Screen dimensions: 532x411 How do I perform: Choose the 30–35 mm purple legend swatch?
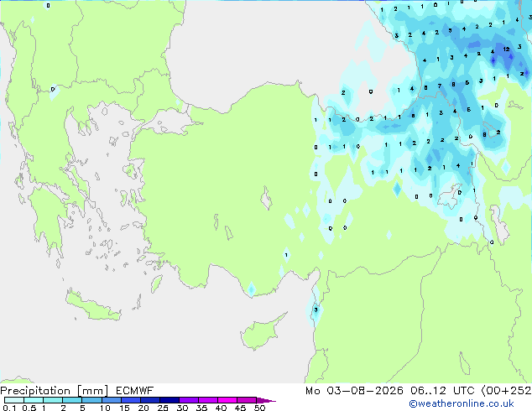[189, 400]
